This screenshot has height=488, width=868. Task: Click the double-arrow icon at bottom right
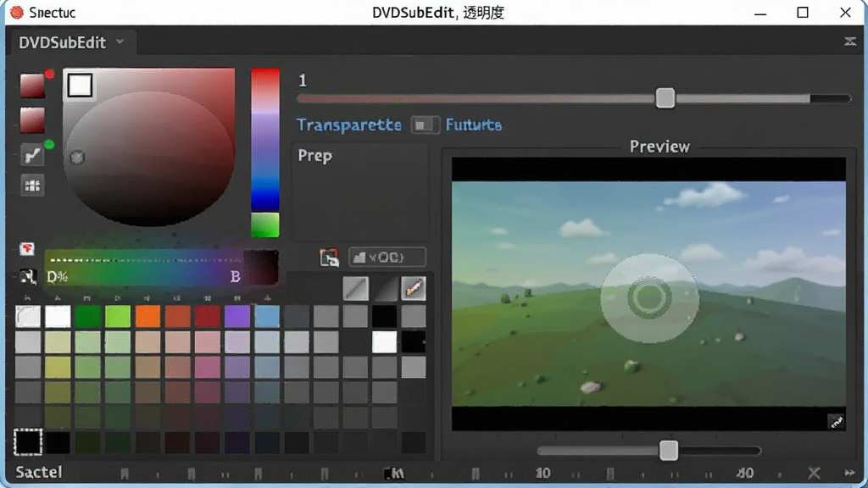click(x=849, y=473)
